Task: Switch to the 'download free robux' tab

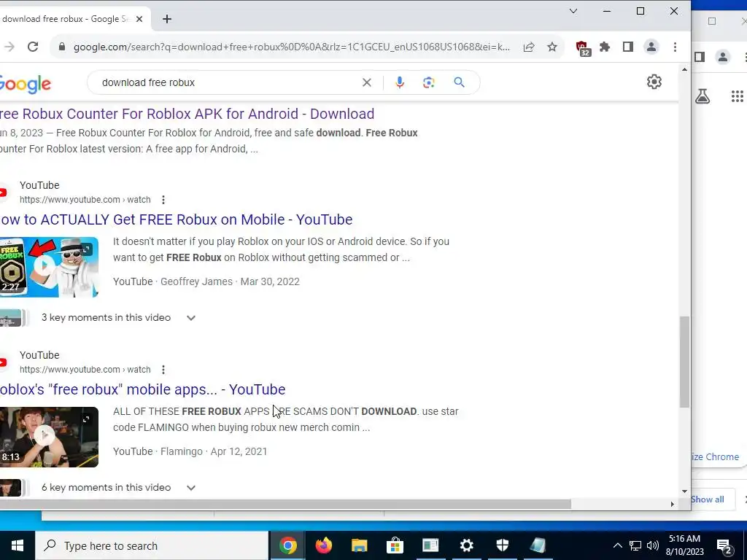Action: [66, 19]
